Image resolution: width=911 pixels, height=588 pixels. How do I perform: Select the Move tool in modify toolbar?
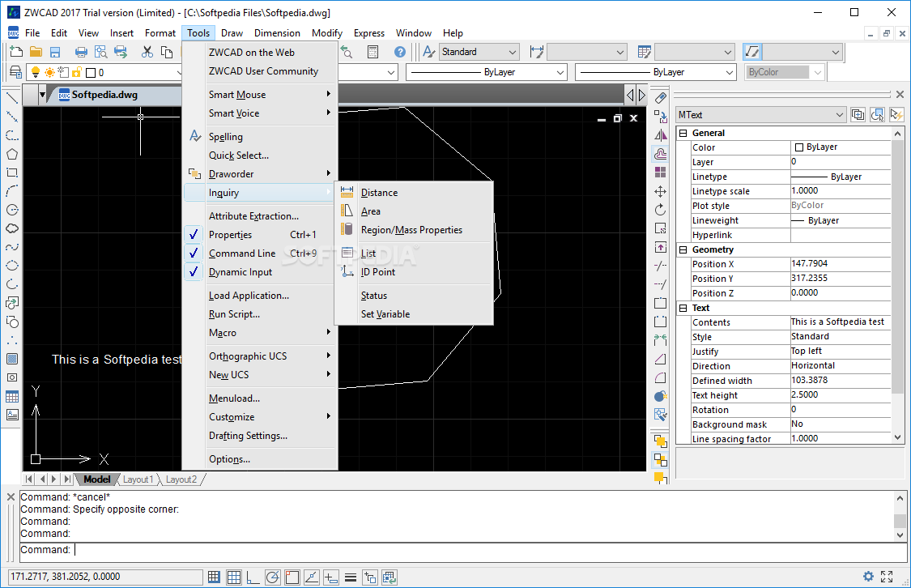pos(661,191)
